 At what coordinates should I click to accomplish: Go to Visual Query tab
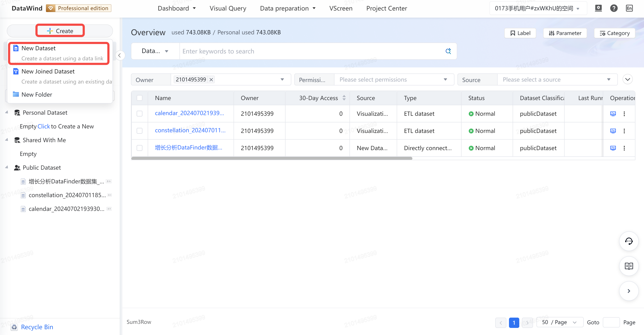point(228,8)
